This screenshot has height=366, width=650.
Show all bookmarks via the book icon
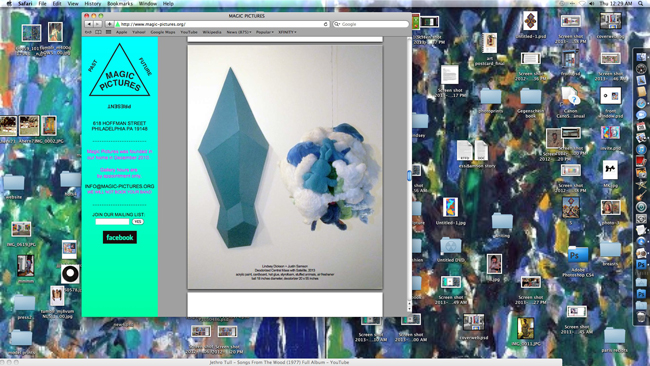(98, 32)
